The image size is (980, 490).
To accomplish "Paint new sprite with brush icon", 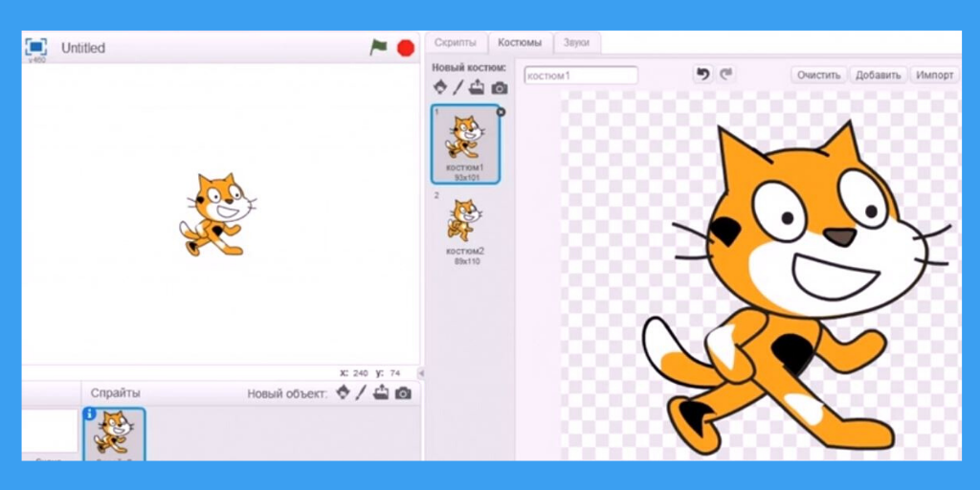I will click(x=361, y=392).
